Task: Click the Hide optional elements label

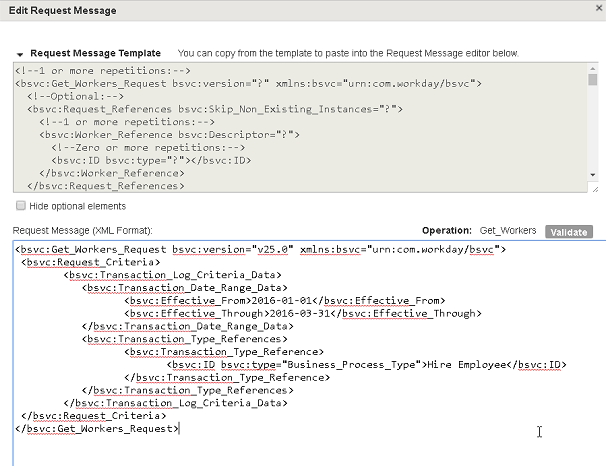Action: tap(78, 206)
